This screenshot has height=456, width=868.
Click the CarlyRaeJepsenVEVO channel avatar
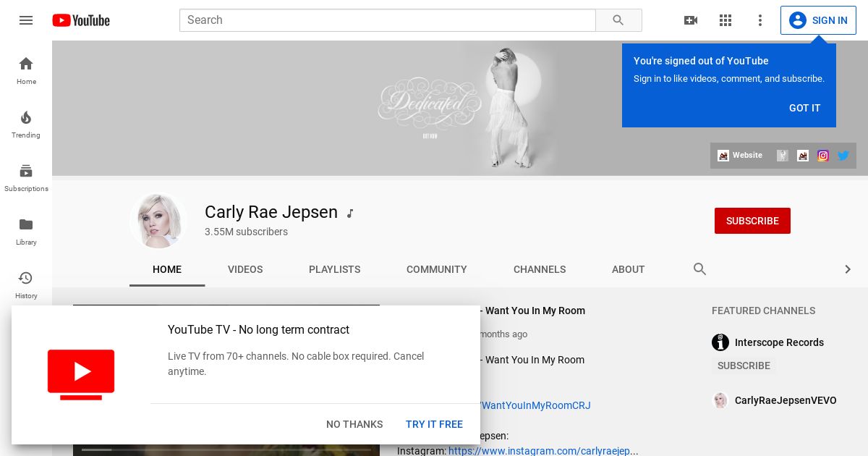[720, 400]
